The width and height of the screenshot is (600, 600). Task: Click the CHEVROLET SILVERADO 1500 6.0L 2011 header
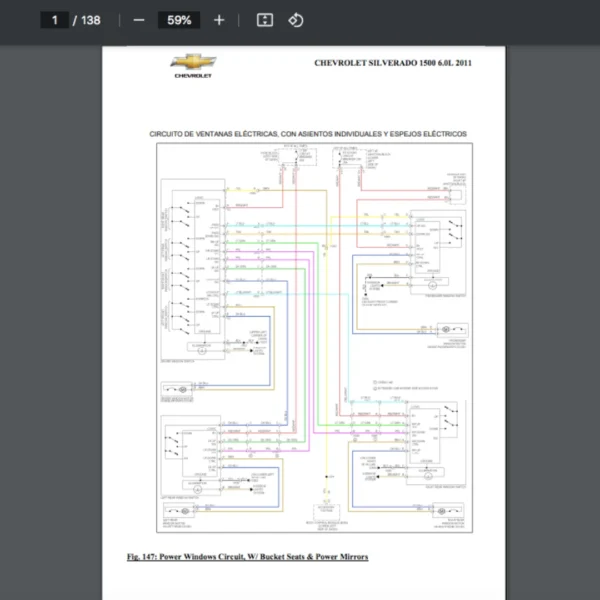coord(392,62)
